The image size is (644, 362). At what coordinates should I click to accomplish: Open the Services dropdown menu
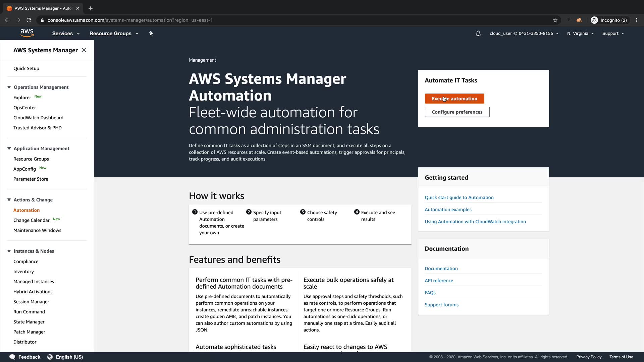click(66, 34)
